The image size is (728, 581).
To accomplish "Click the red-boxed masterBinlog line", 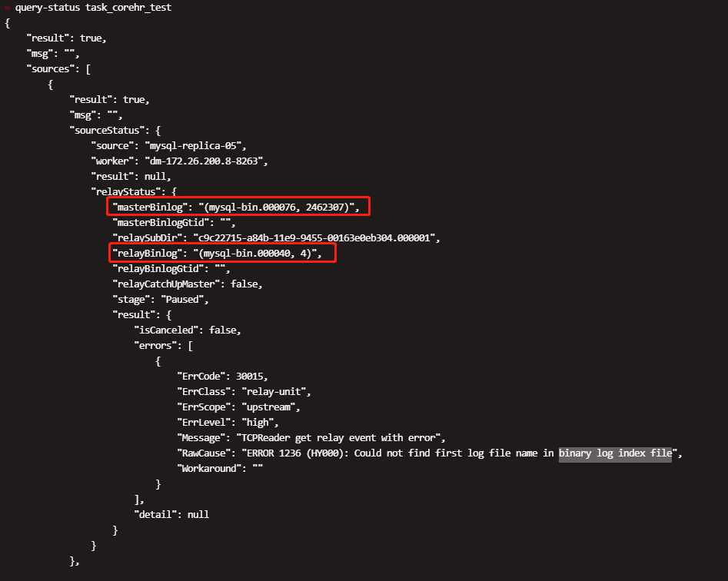I will (238, 207).
